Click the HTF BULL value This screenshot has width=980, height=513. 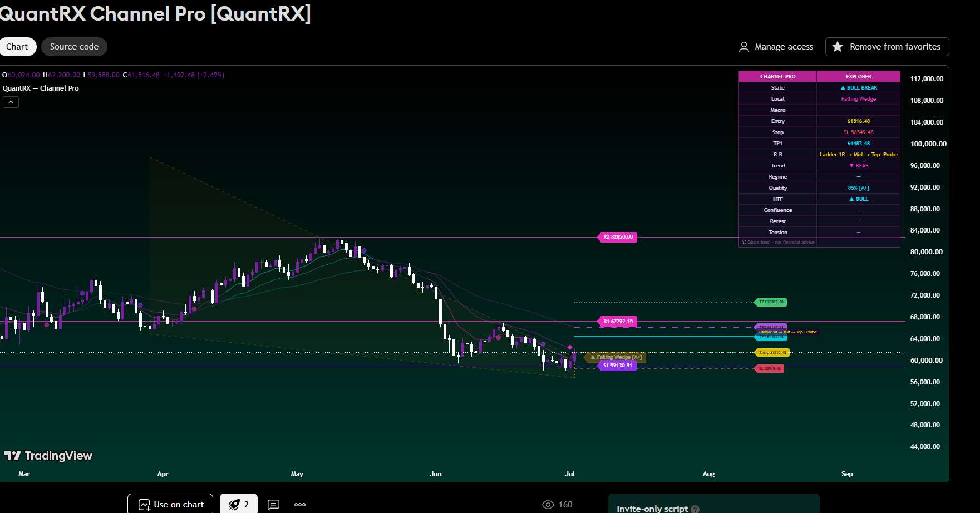(859, 199)
